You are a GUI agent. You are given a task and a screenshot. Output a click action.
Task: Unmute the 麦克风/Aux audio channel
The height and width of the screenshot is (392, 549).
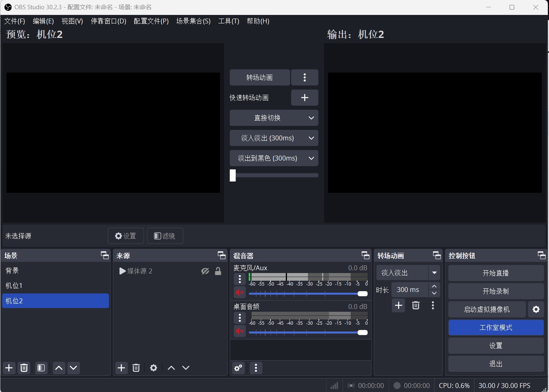[239, 292]
